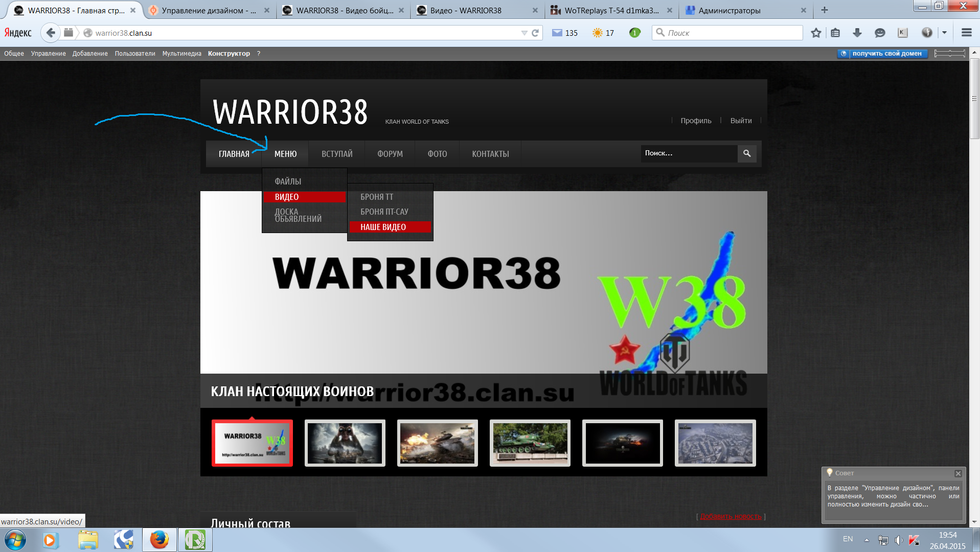Open the Мультимедиа admin menu
The image size is (980, 552).
coord(182,54)
